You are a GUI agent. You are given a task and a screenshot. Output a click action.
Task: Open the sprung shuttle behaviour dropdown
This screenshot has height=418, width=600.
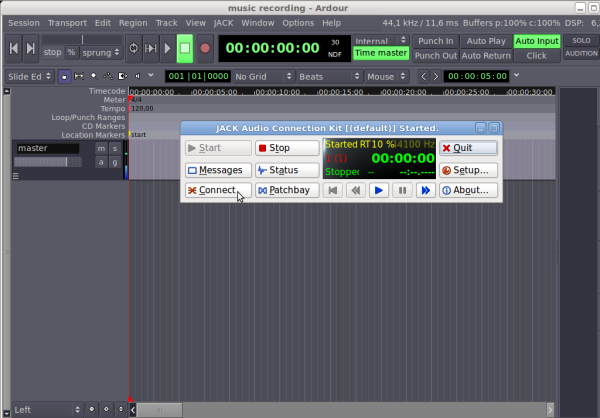tap(101, 52)
